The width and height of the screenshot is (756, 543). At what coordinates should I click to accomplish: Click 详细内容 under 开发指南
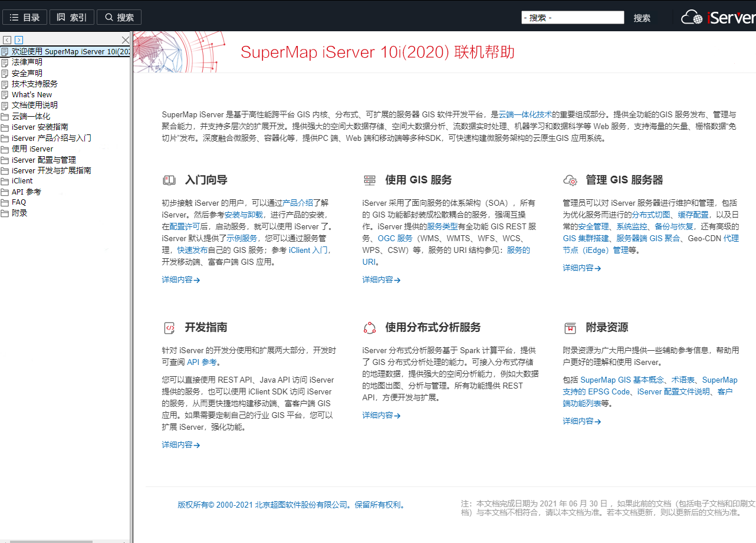click(181, 445)
